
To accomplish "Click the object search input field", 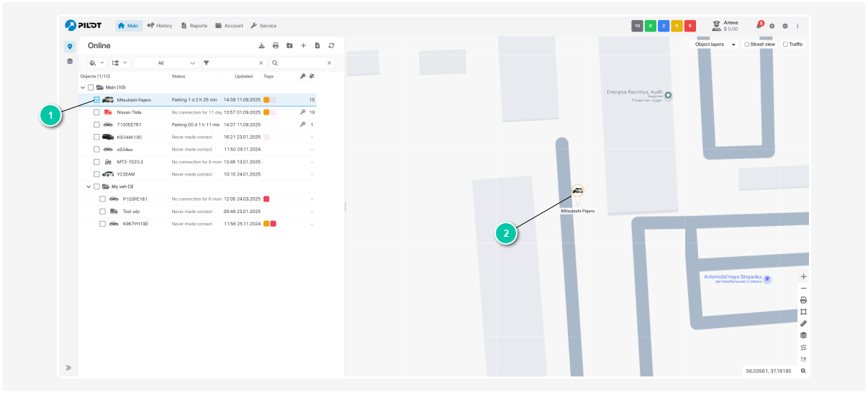I will click(x=301, y=63).
